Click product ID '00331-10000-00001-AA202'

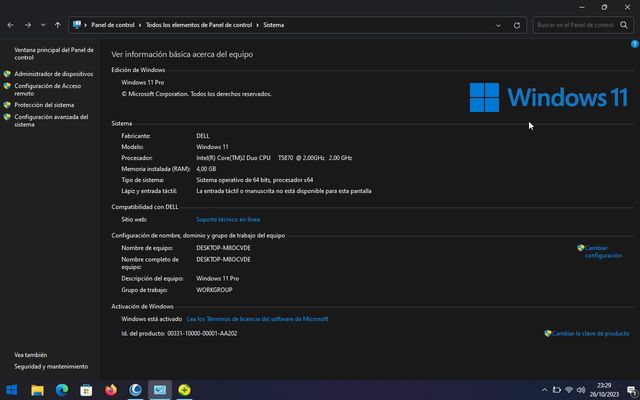pyautogui.click(x=202, y=333)
